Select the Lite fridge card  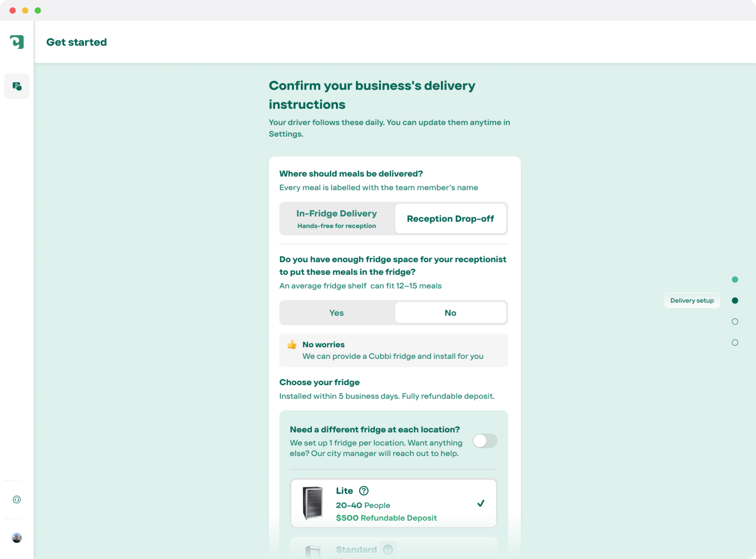pos(394,503)
